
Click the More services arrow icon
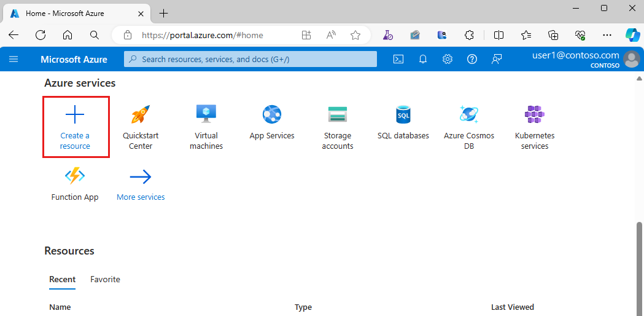click(x=141, y=177)
